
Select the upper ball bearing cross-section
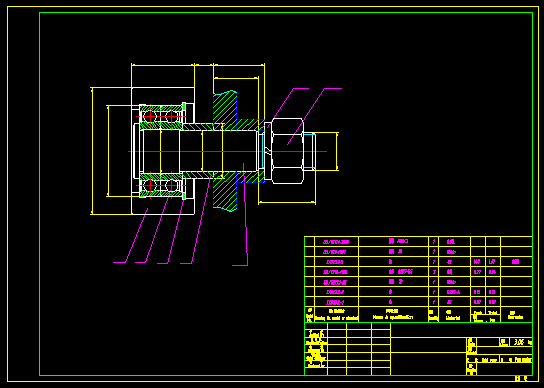[161, 116]
